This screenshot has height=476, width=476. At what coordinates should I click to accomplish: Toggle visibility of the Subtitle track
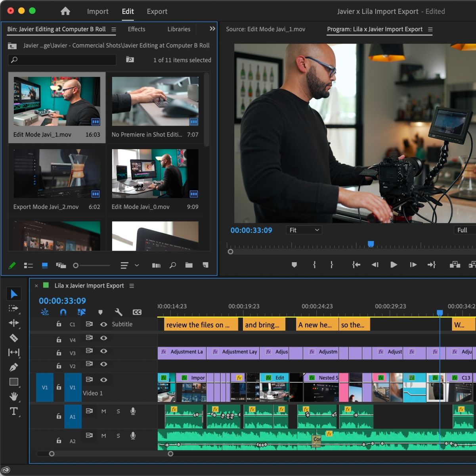click(x=103, y=324)
